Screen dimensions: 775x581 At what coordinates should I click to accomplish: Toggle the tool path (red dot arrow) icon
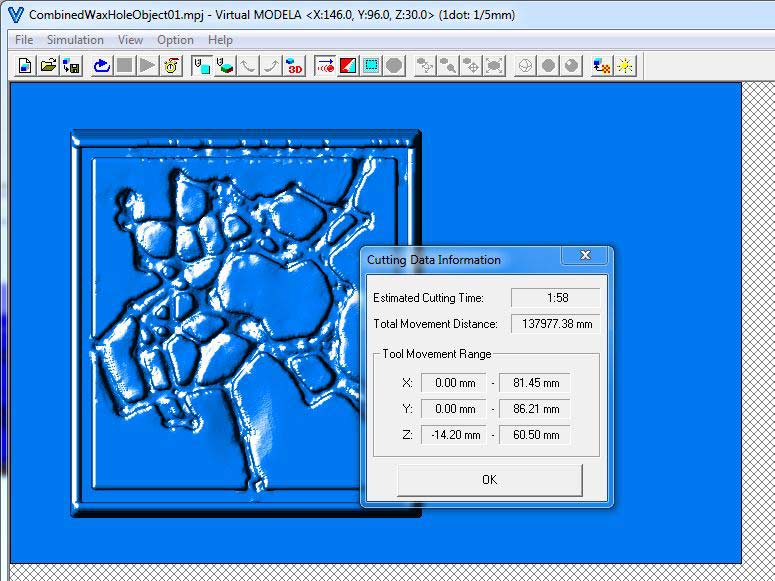[325, 66]
